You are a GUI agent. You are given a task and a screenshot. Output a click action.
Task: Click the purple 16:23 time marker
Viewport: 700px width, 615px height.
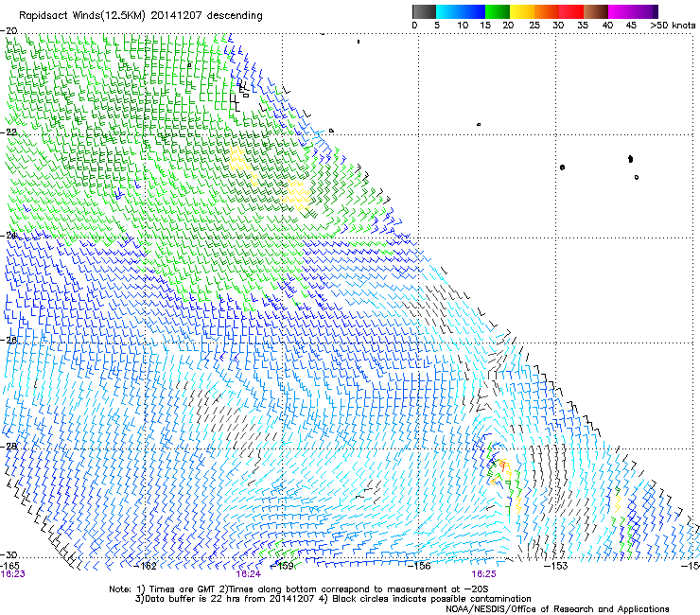click(x=13, y=574)
